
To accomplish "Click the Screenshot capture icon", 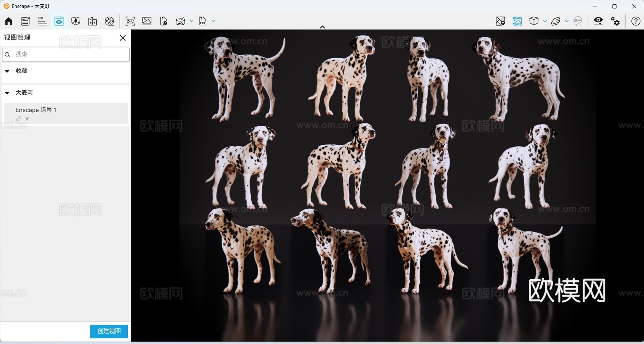I will pos(130,21).
